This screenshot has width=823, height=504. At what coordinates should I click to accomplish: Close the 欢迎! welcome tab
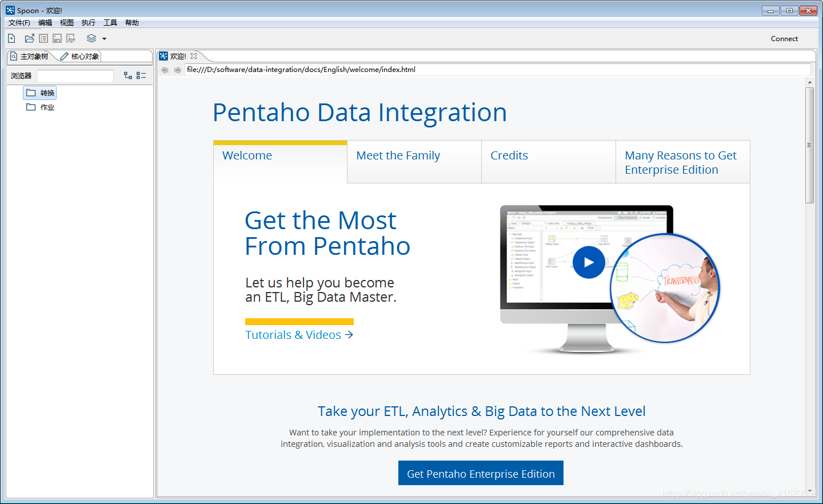click(x=194, y=56)
